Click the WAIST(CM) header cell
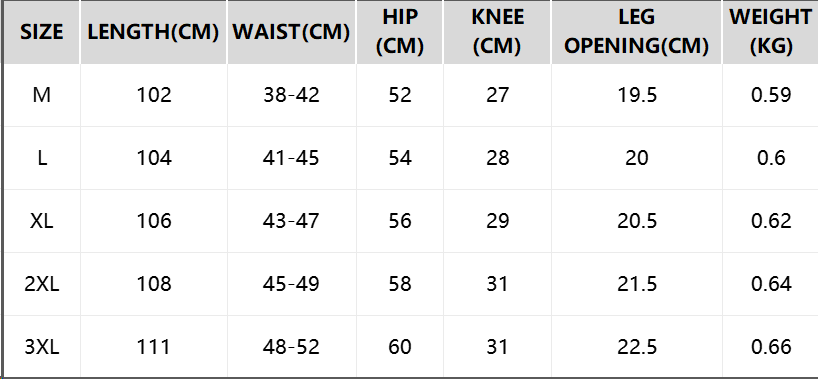Image resolution: width=818 pixels, height=379 pixels. tap(292, 32)
